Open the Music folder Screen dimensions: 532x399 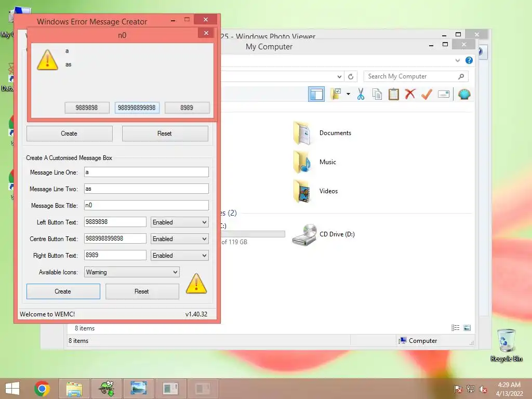[x=315, y=162]
